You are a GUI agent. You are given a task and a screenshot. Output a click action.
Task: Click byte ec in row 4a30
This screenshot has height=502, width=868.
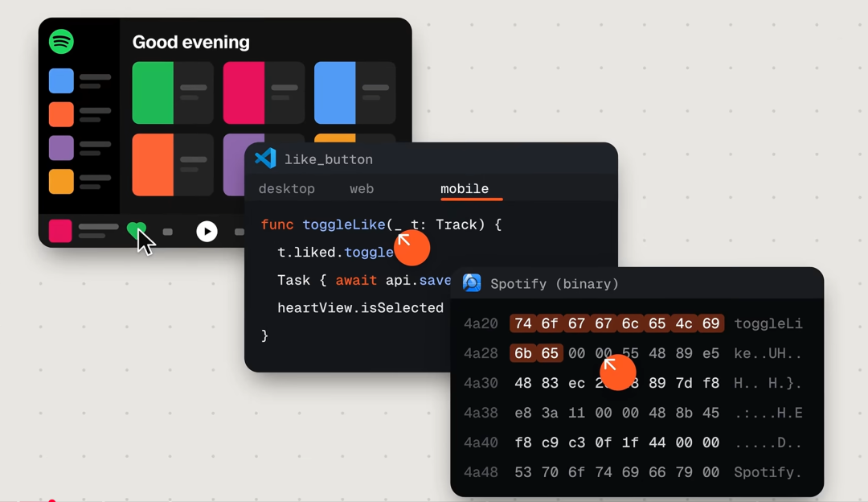pyautogui.click(x=576, y=383)
